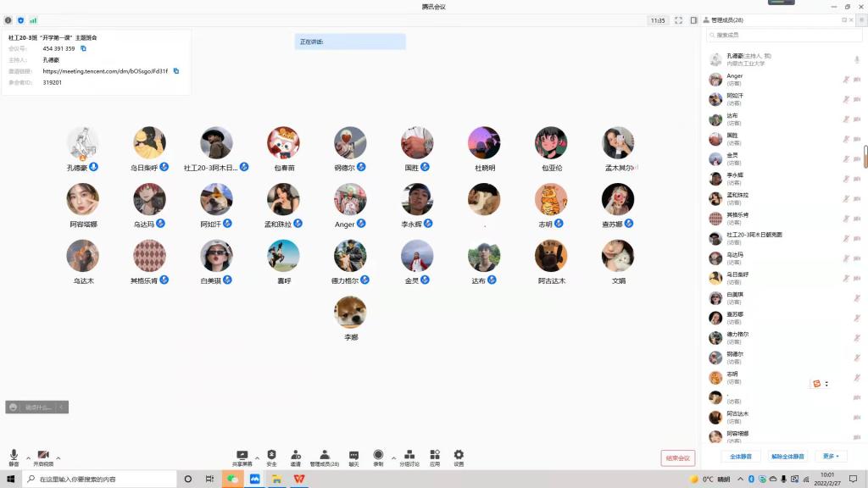
Task: Turn on camera with 开启视频
Action: [43, 456]
